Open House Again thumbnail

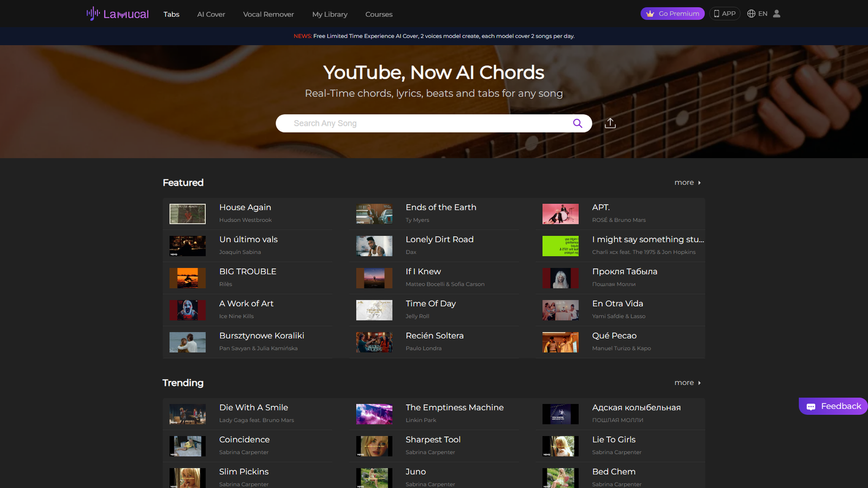(188, 214)
